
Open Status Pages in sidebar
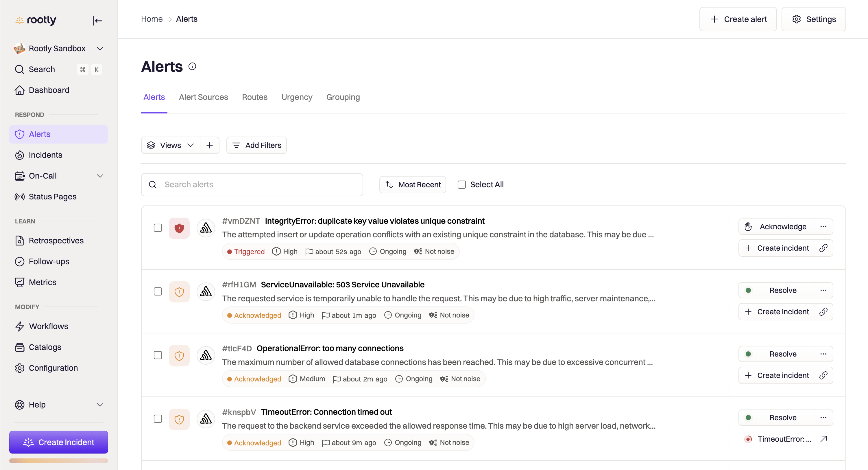point(53,197)
